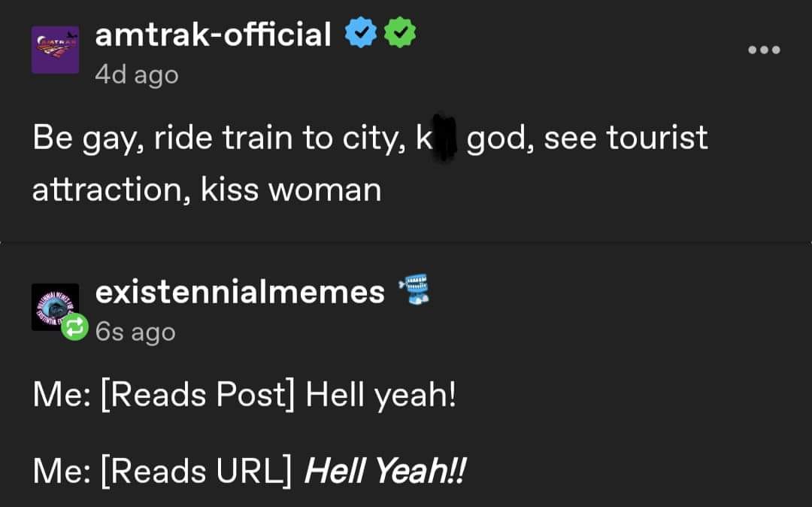
Task: Click the green verified checkmark badge
Action: tap(400, 34)
